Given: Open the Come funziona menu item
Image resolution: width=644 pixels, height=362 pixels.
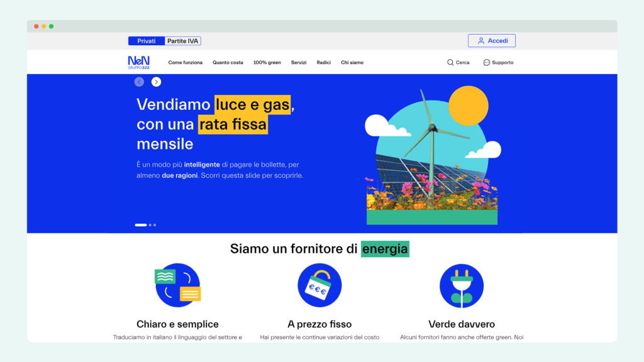Looking at the screenshot, I should tap(186, 63).
